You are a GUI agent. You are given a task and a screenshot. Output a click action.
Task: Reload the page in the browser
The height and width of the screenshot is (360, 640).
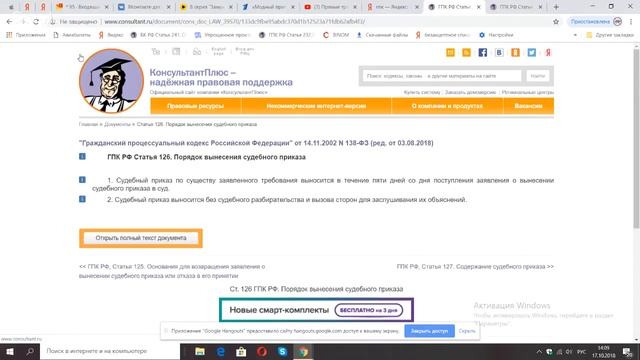[36, 22]
